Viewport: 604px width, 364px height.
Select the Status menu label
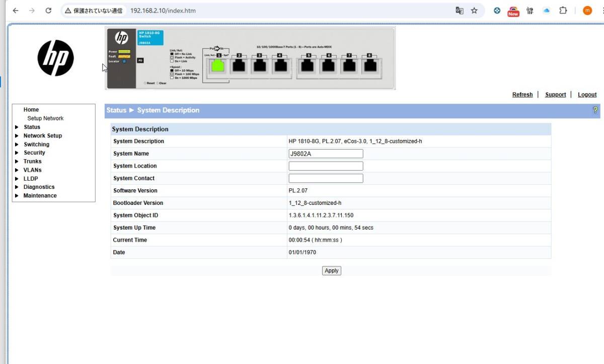click(x=32, y=127)
